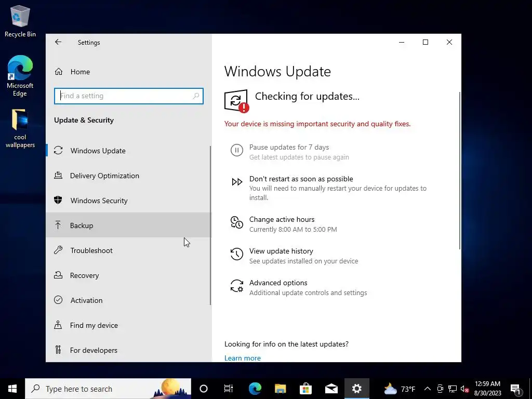The height and width of the screenshot is (399, 532).
Task: Click the pause circle icon
Action: point(237,150)
